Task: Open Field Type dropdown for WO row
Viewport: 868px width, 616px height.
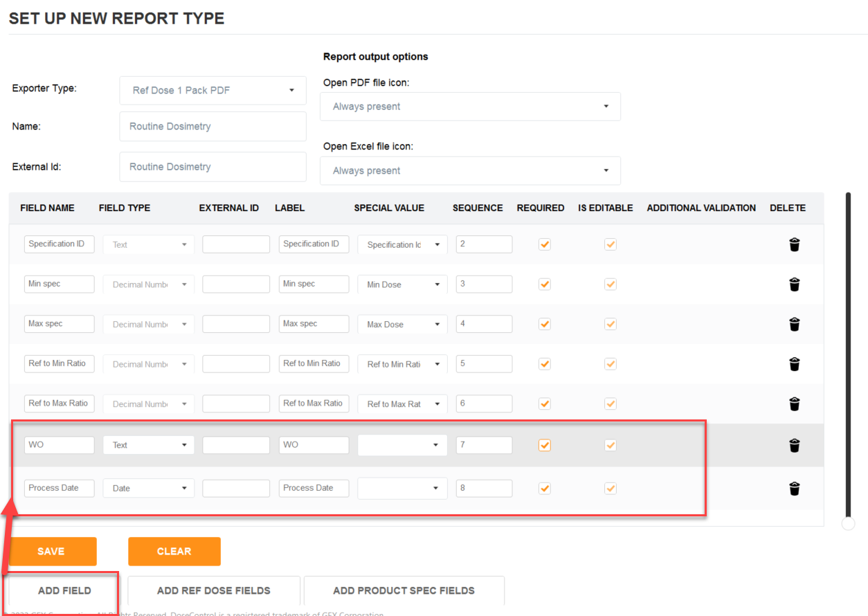Action: pyautogui.click(x=148, y=445)
